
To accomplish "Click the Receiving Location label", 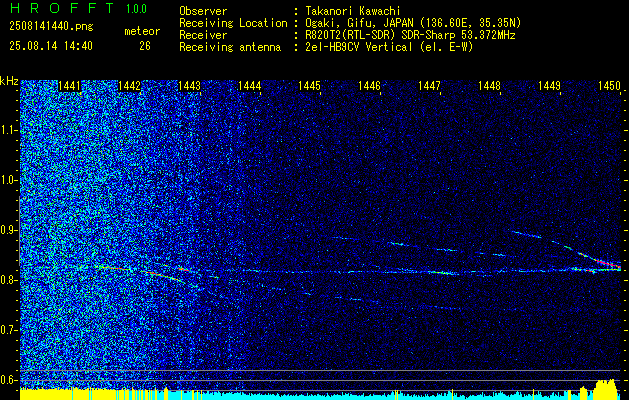I will [233, 23].
